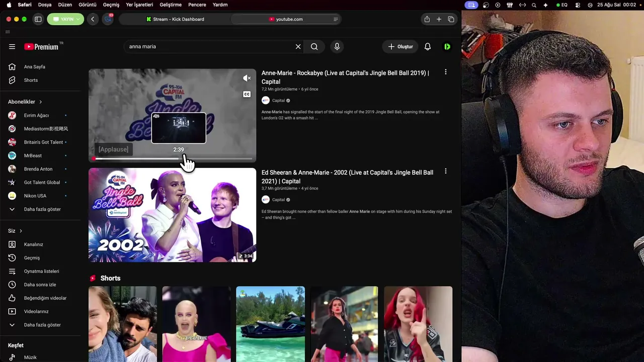Expand subscriptions with Daha fazla göster
This screenshot has height=362, width=644.
click(x=40, y=209)
